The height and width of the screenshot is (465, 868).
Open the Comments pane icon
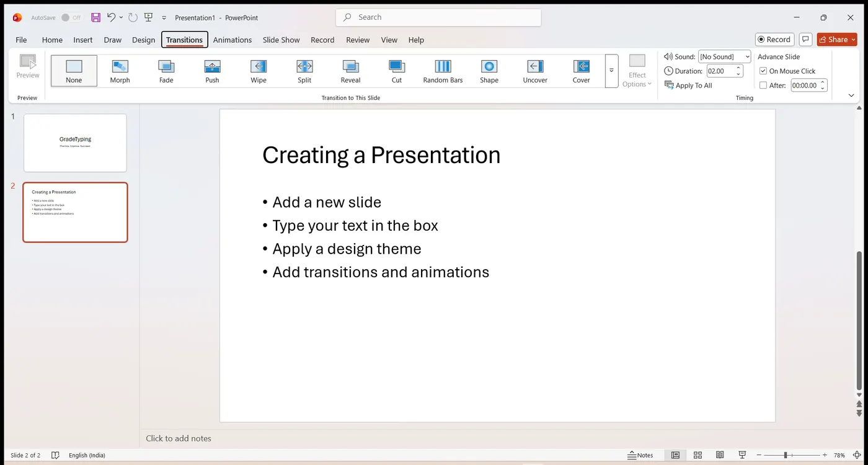click(805, 39)
